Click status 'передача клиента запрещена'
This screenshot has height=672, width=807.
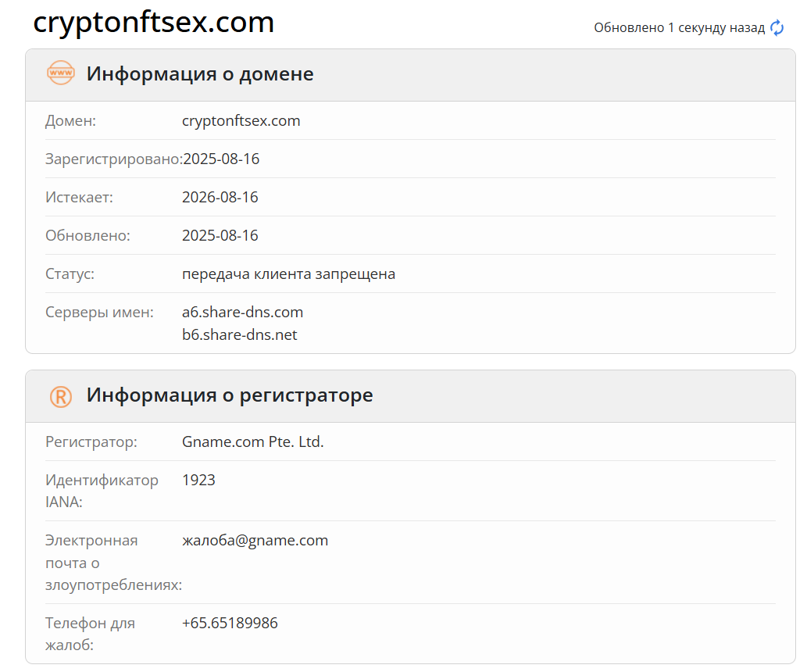coord(289,274)
